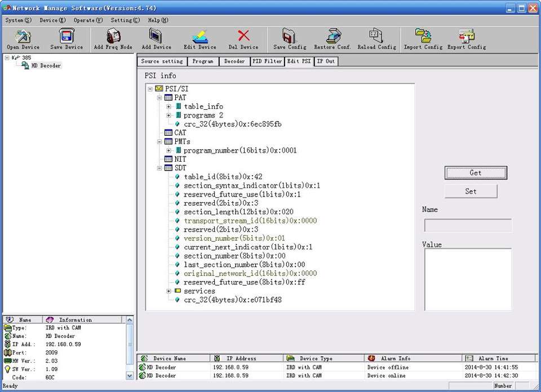Open the Operate menu
Image resolution: width=541 pixels, height=392 pixels.
(x=88, y=20)
